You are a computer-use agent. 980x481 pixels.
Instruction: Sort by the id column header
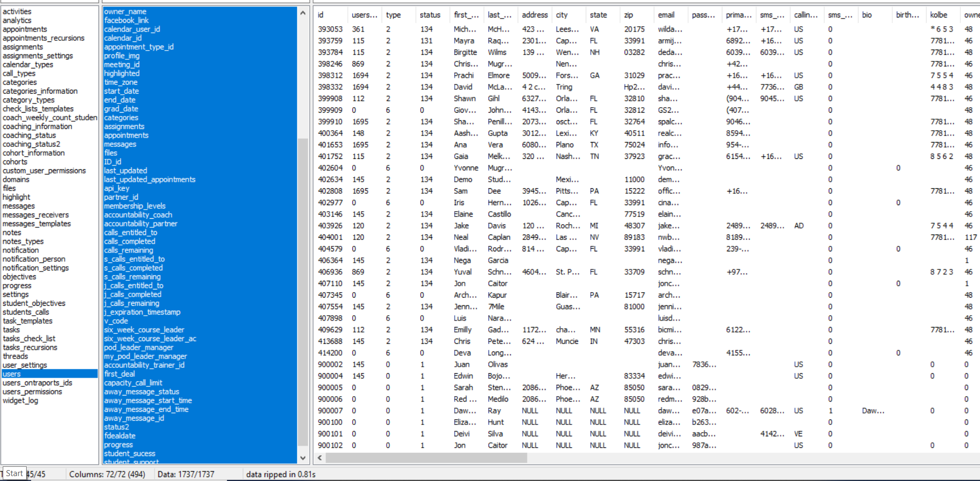[x=321, y=15]
